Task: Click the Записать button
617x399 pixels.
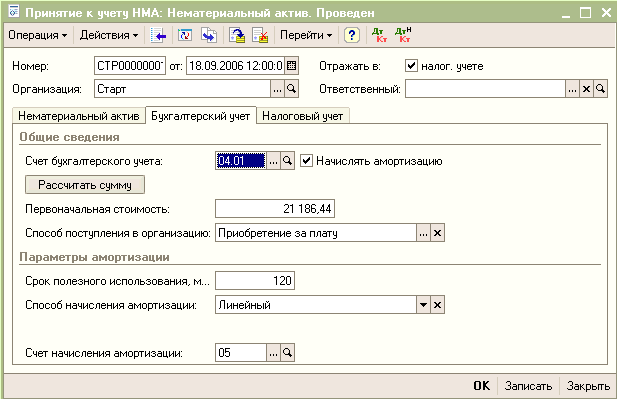Action: 528,386
